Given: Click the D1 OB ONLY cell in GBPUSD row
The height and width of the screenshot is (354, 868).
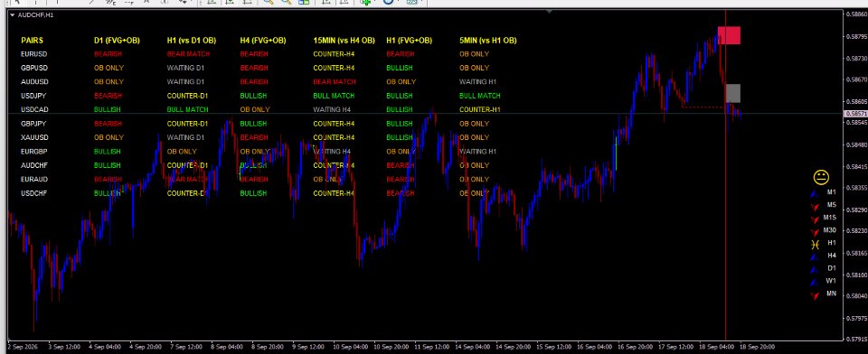Looking at the screenshot, I should tap(109, 68).
